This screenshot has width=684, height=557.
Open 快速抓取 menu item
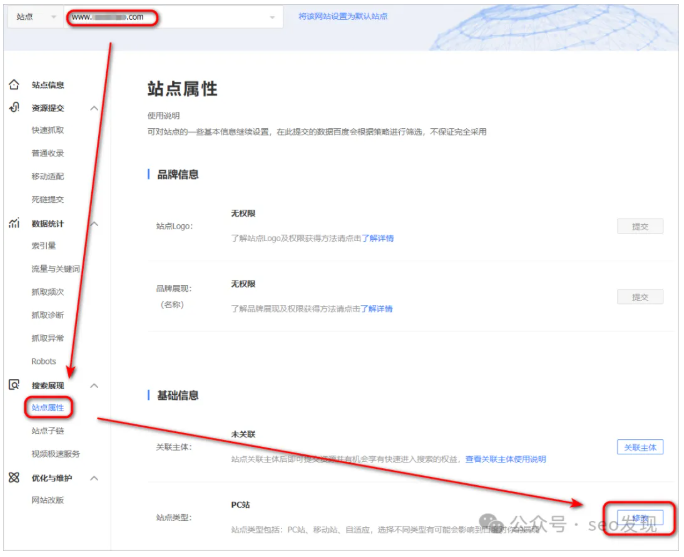(x=48, y=130)
